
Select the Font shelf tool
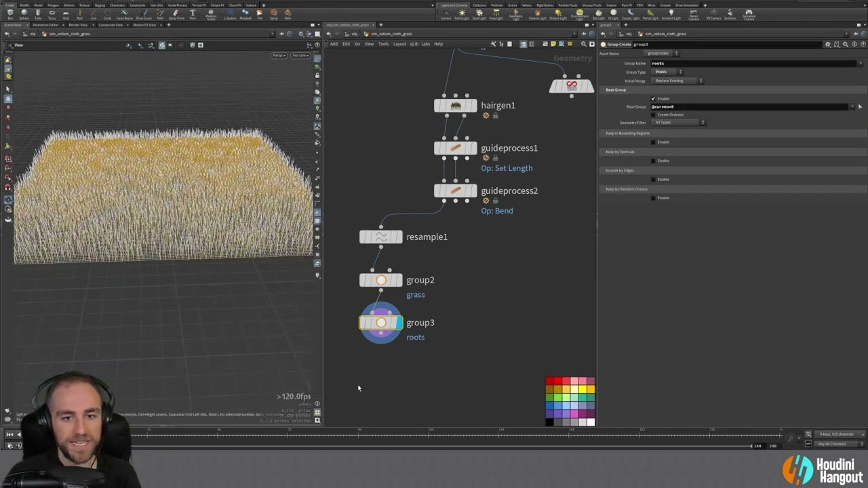point(193,14)
